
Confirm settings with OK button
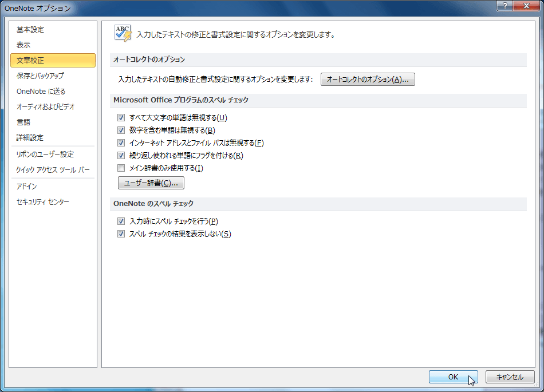pyautogui.click(x=453, y=377)
